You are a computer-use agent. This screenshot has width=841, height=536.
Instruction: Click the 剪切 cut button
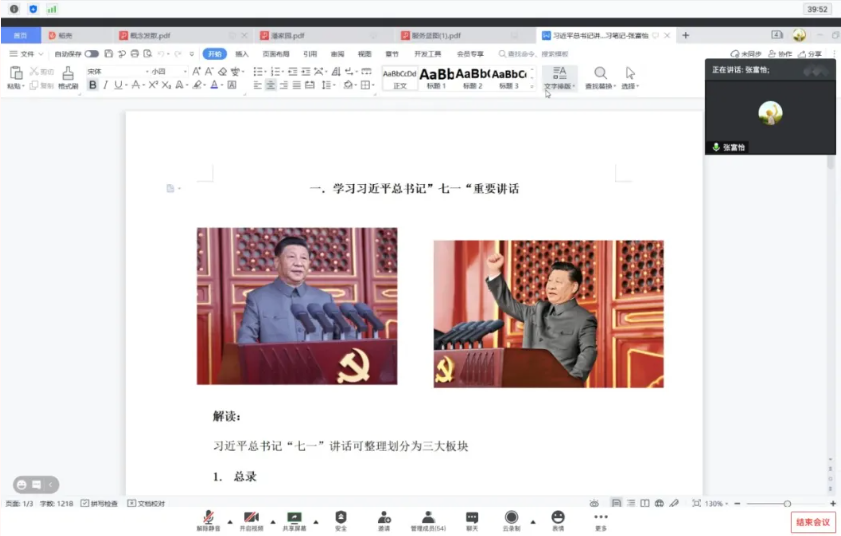point(41,71)
